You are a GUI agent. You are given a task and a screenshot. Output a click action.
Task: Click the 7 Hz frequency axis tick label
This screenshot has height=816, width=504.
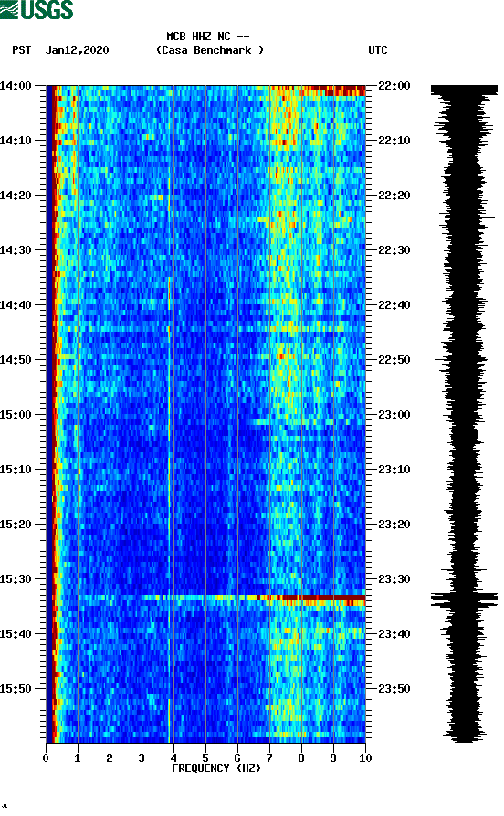(269, 758)
